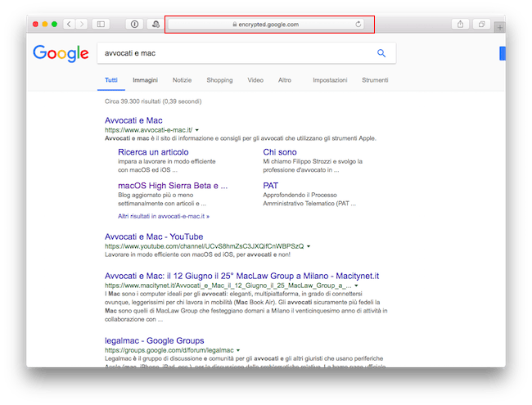Go back with Safari's back arrow
This screenshot has width=532, height=405.
click(x=70, y=24)
